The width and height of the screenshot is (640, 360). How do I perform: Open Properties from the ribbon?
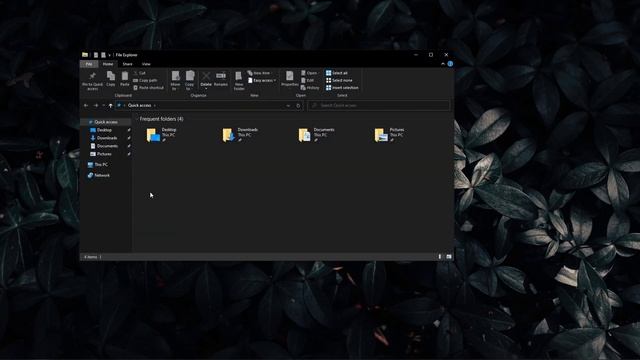tap(289, 79)
